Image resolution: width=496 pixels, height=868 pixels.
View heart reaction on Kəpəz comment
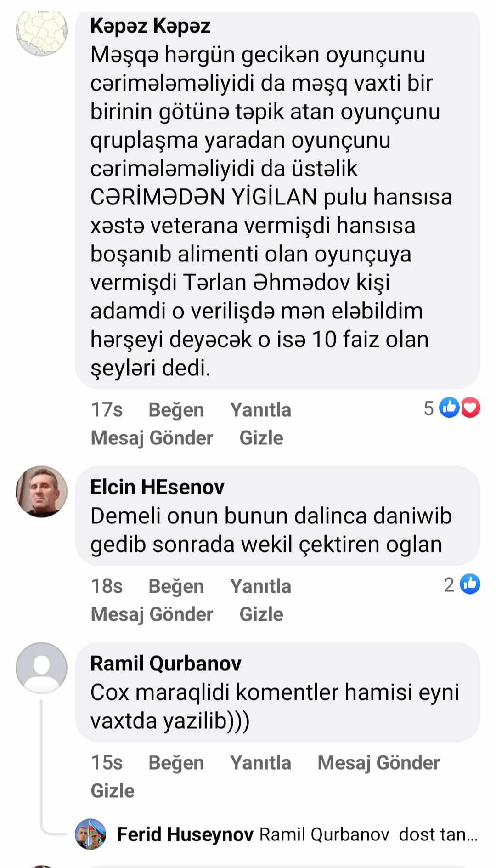(x=470, y=408)
